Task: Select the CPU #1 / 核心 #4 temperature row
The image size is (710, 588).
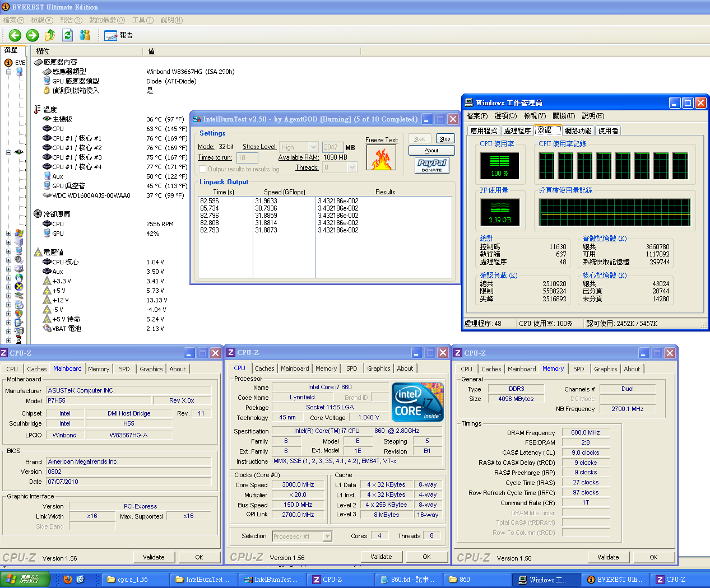Action: point(115,167)
